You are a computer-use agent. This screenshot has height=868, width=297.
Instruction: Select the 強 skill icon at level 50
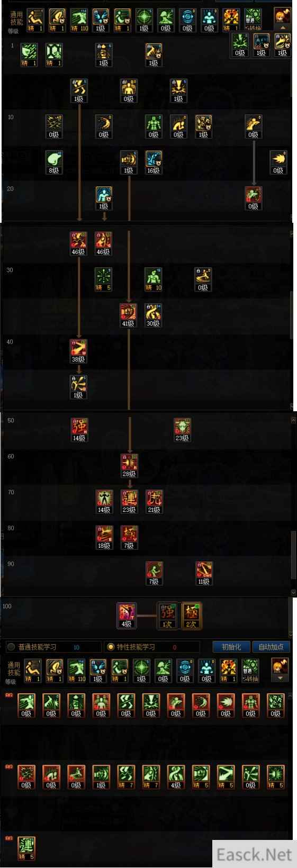[x=79, y=430]
